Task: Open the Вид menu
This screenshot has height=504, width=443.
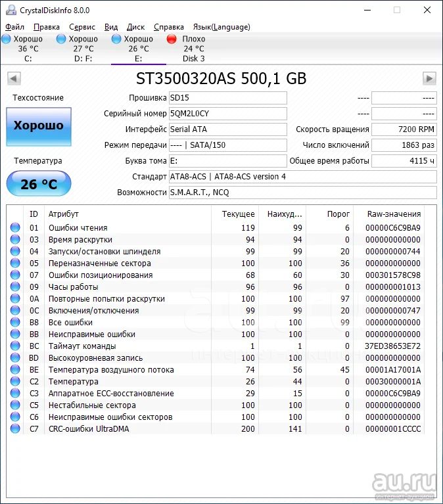Action: tap(111, 27)
